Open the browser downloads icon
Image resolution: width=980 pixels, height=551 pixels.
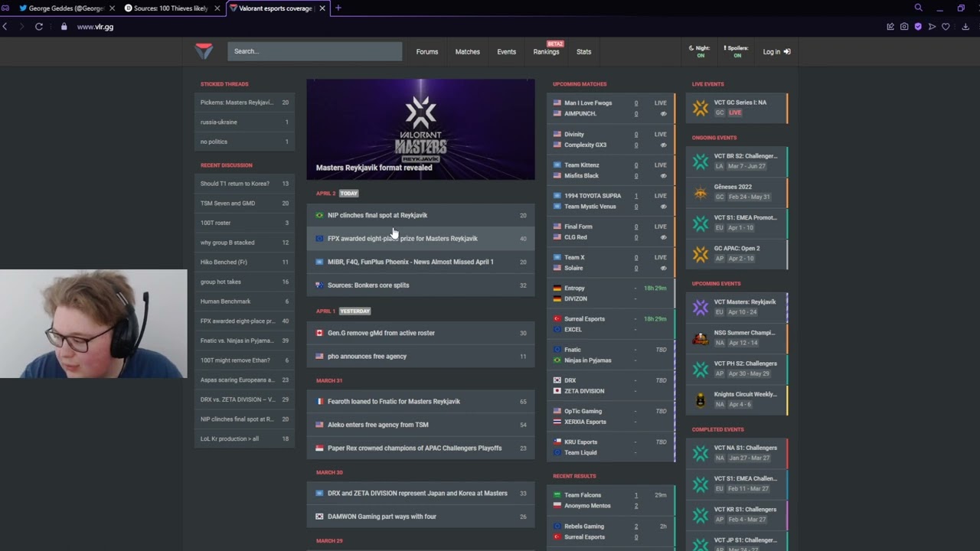(965, 27)
